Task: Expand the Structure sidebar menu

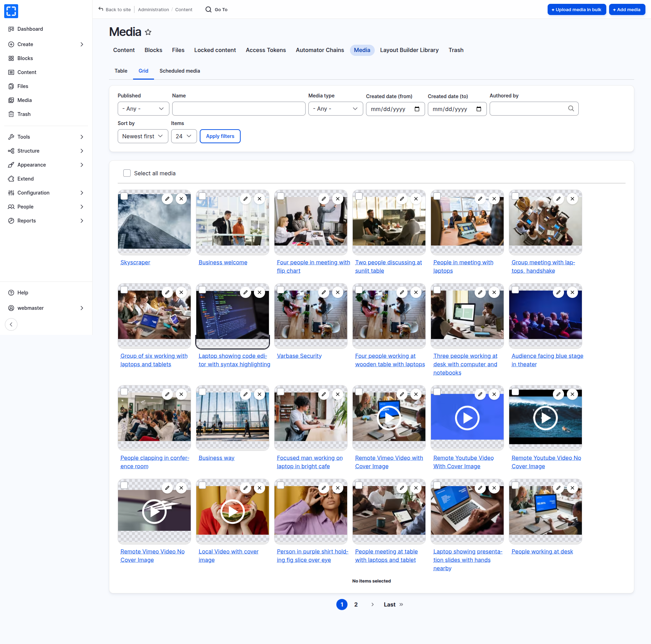Action: point(46,151)
